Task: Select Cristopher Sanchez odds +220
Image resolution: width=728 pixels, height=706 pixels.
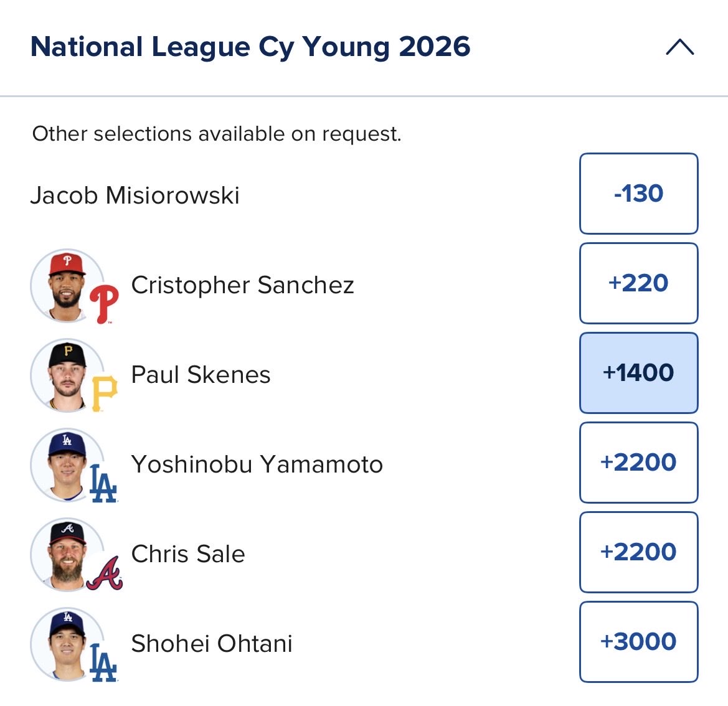Action: [x=638, y=283]
